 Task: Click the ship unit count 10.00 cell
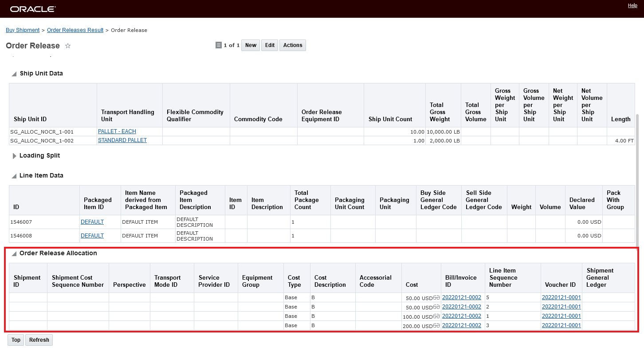[394, 132]
